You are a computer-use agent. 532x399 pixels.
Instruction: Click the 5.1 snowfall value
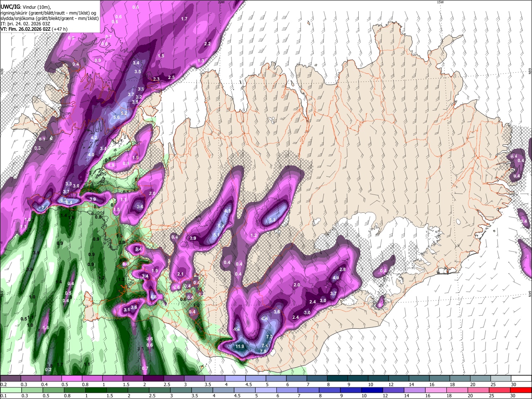pyautogui.click(x=216, y=235)
